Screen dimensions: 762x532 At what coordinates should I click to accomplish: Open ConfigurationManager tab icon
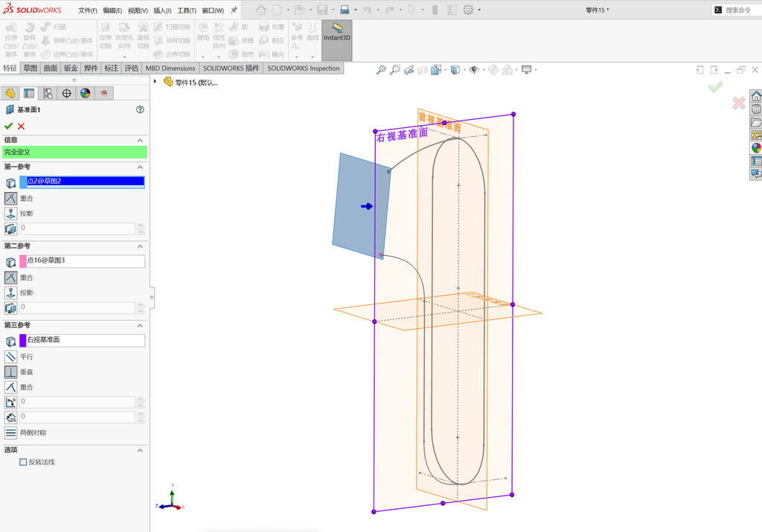click(x=48, y=93)
